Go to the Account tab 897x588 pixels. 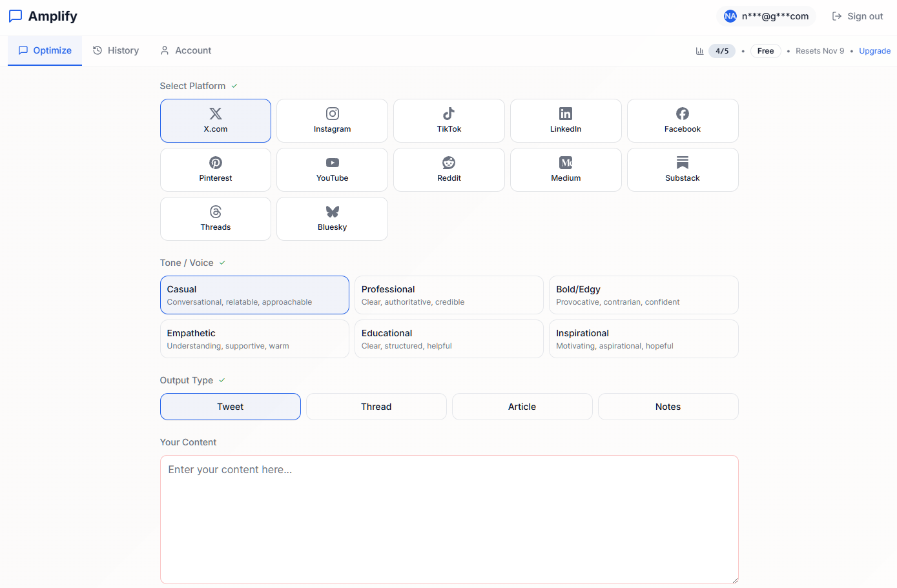tap(185, 50)
